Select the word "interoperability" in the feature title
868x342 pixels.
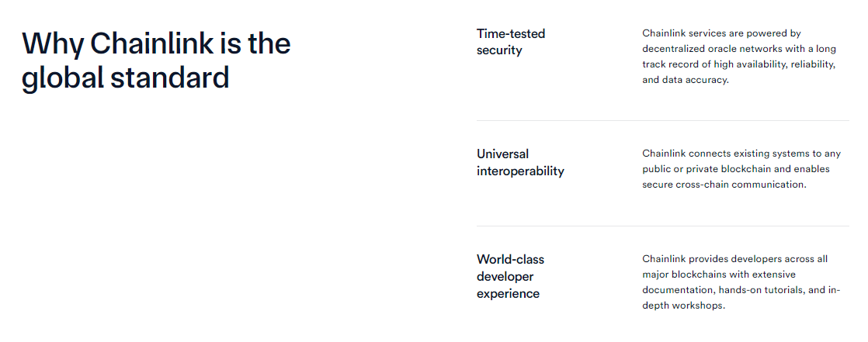pyautogui.click(x=520, y=171)
